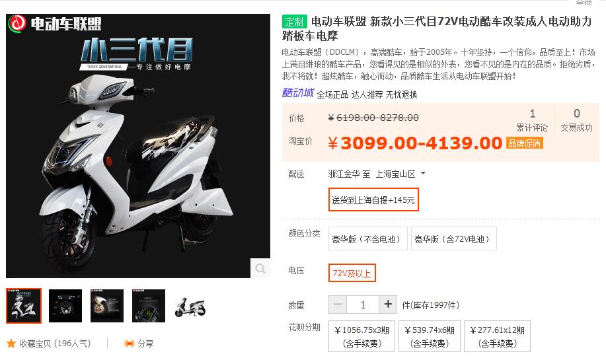Select 豪华版（含72V电池） option
The image size is (606, 364).
pos(454,238)
